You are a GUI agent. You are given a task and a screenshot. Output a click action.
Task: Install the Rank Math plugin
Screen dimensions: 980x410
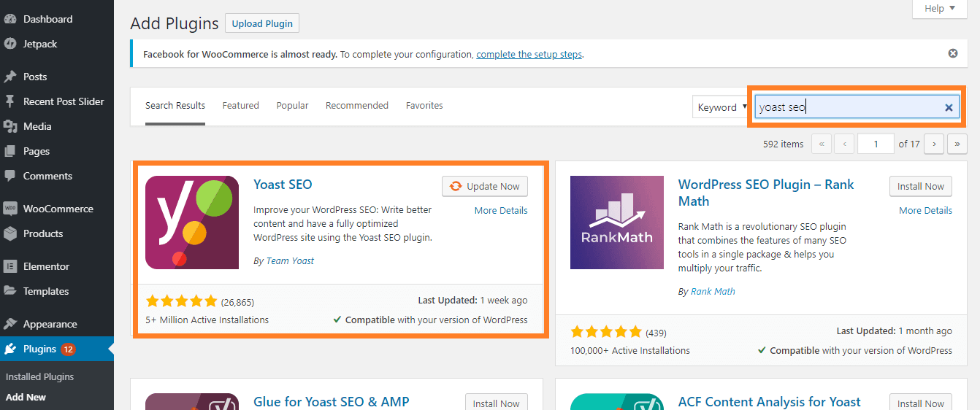[921, 186]
